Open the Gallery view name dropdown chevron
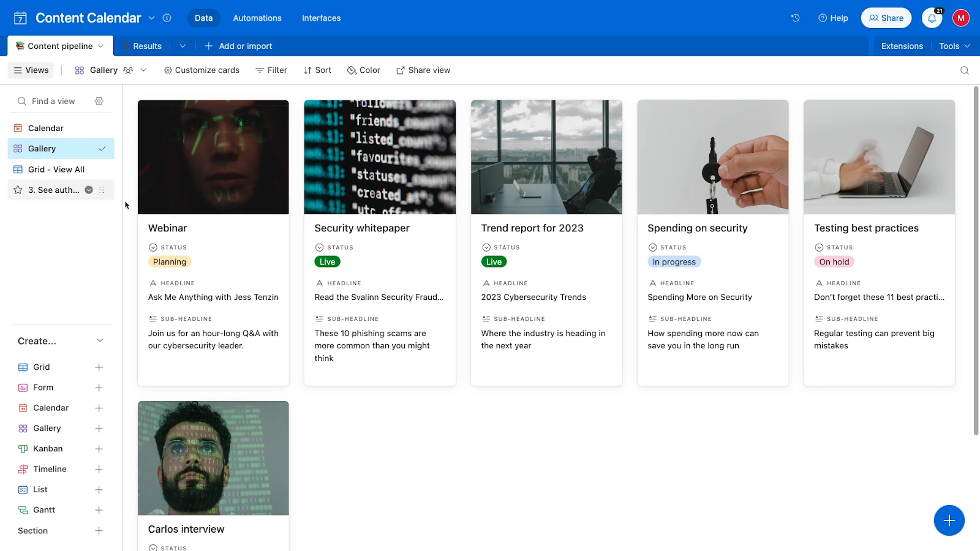The width and height of the screenshot is (980, 551). tap(143, 70)
